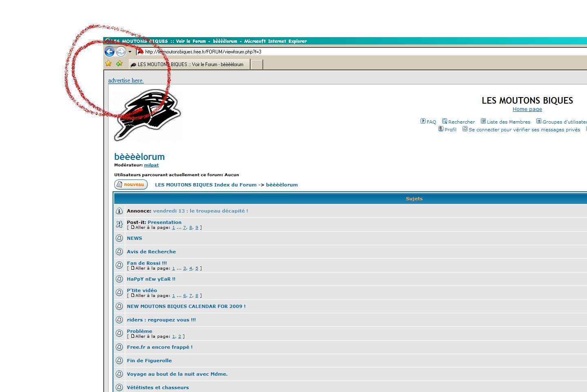Open moderator milpat's profile

[x=151, y=165]
